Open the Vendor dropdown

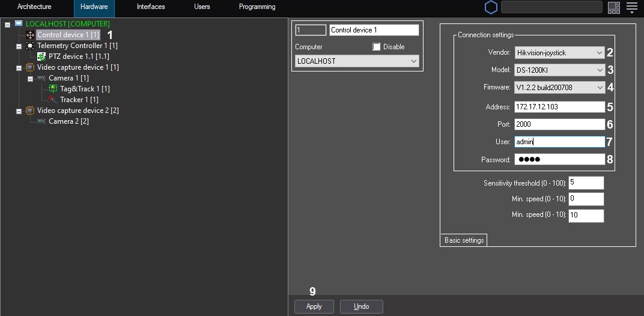point(559,53)
